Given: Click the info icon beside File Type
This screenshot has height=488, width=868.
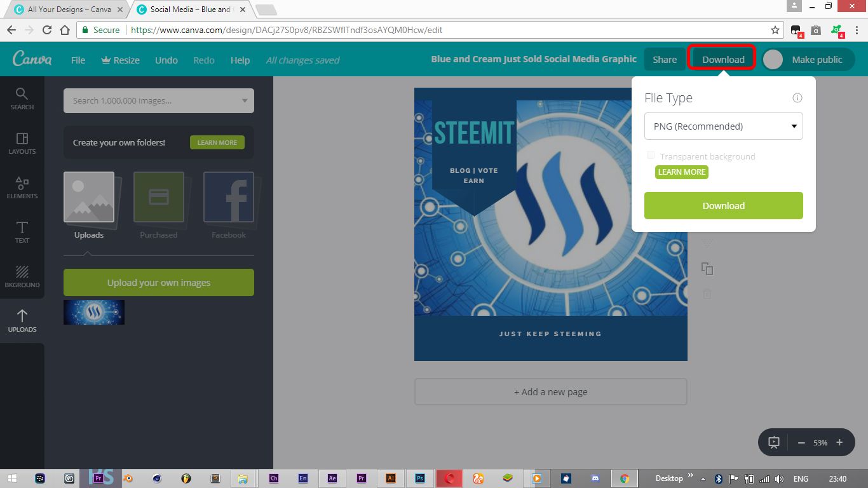Looking at the screenshot, I should click(x=797, y=98).
